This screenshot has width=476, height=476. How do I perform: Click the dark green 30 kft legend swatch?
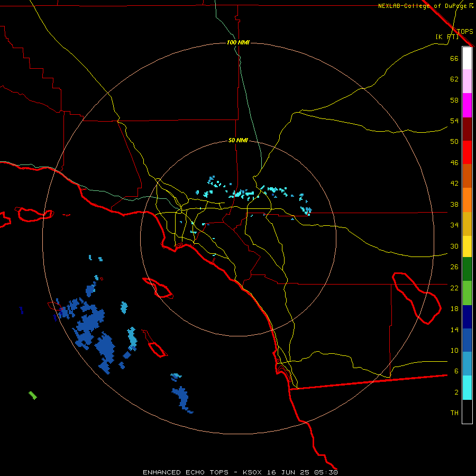coord(467,269)
